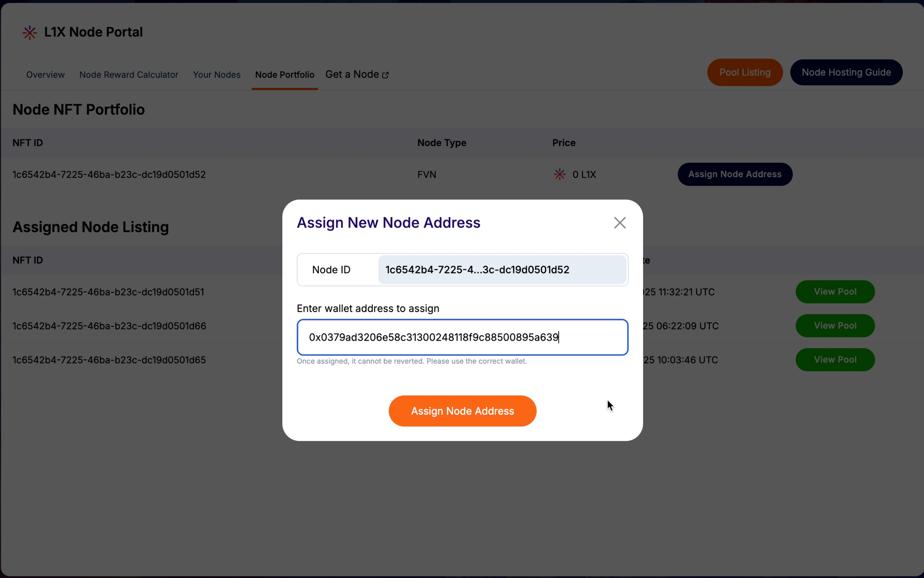924x578 pixels.
Task: Click the L1X Node Portal title
Action: tap(93, 32)
